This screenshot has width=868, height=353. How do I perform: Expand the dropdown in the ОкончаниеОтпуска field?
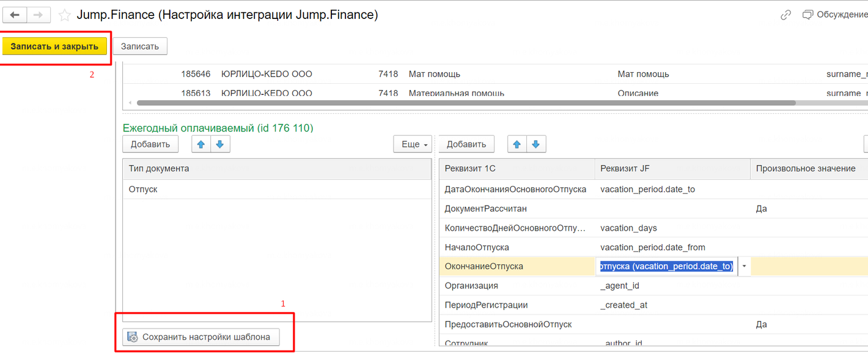pyautogui.click(x=744, y=266)
